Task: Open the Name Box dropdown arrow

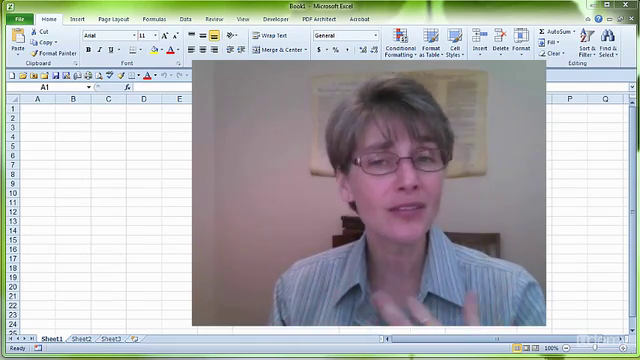Action: click(89, 87)
